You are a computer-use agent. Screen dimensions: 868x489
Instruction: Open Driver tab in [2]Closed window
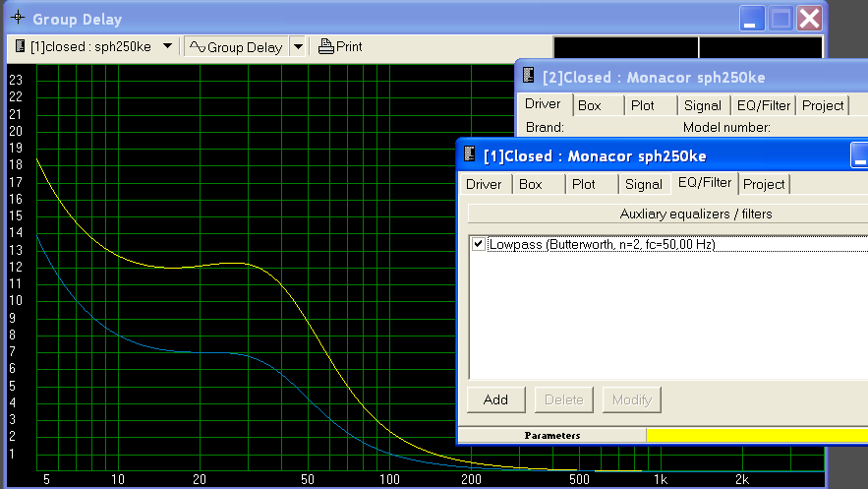coord(543,104)
